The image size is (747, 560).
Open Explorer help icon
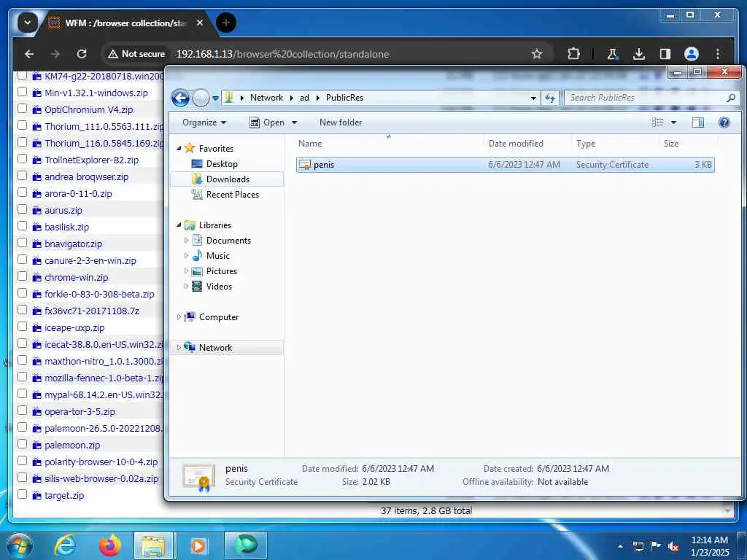tap(724, 122)
